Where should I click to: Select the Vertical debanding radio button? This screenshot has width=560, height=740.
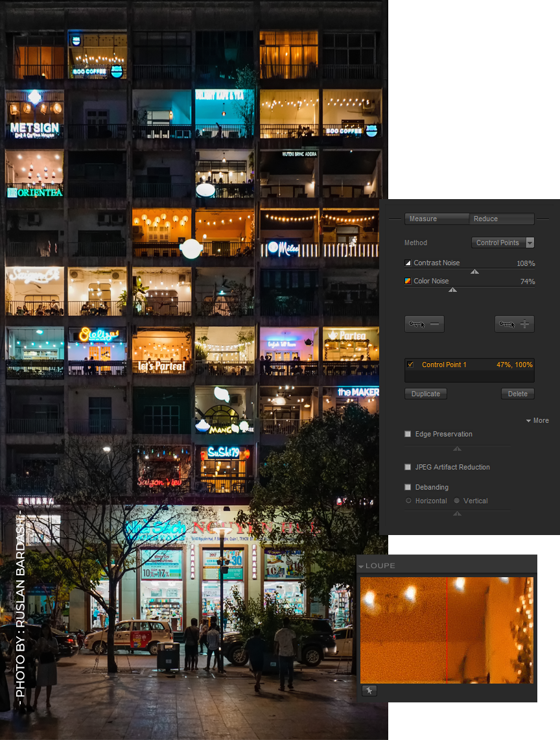457,501
